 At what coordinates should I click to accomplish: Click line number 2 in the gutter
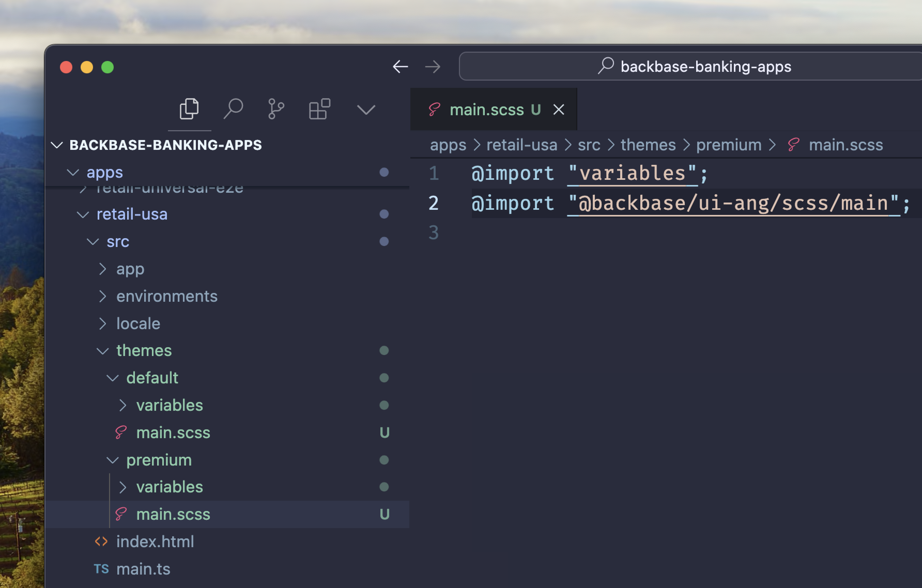[433, 203]
